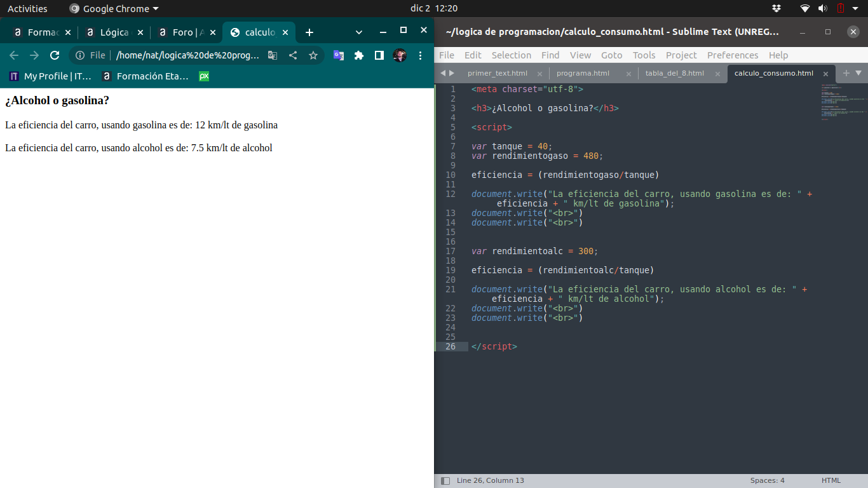
Task: Switch to programa.html tab
Action: (x=583, y=73)
